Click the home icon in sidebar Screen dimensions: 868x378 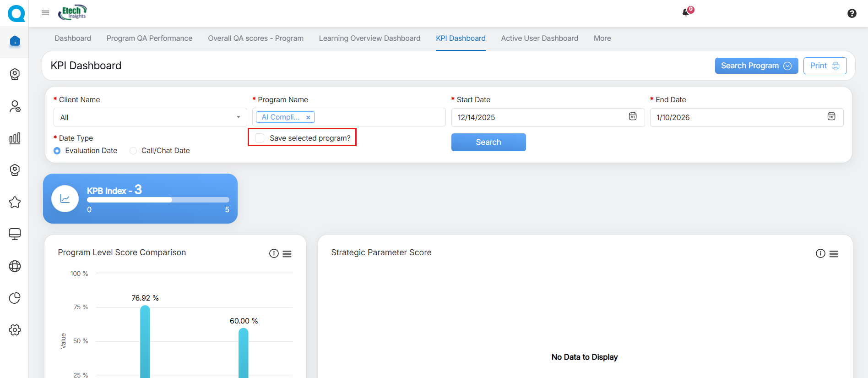[x=15, y=41]
